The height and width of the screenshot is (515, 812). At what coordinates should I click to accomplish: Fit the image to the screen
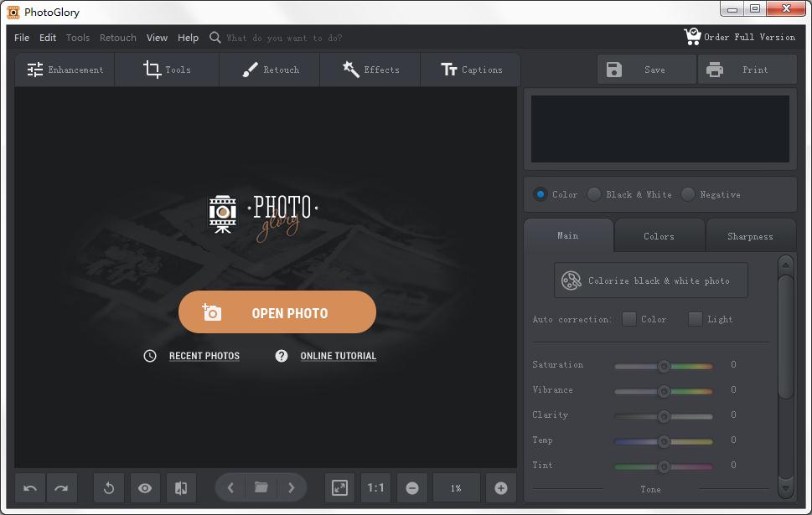[x=339, y=488]
